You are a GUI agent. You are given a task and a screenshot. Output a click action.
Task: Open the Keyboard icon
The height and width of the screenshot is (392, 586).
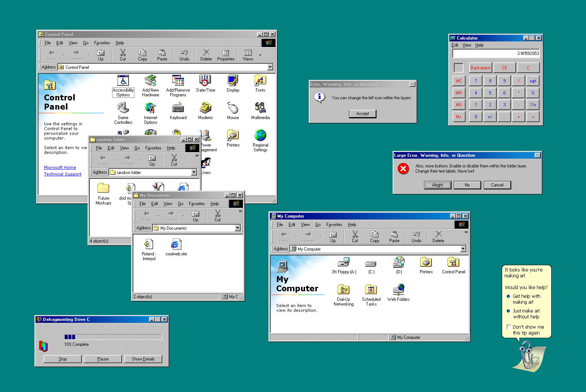click(178, 111)
